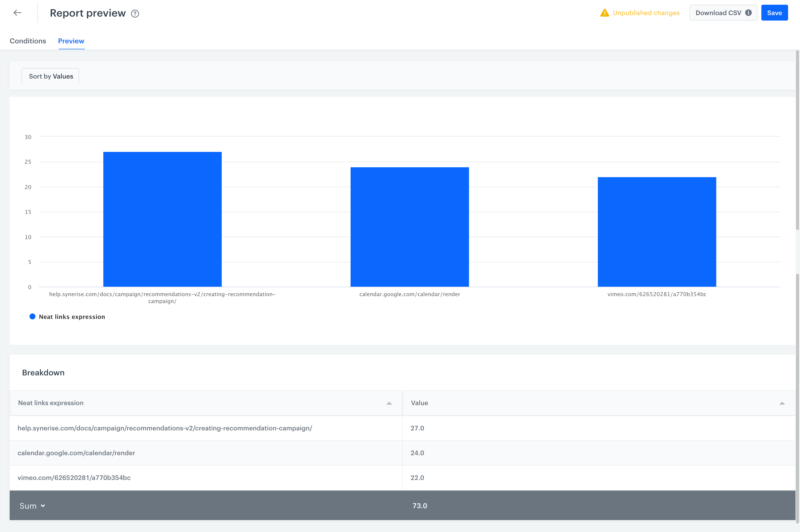The image size is (800, 532).
Task: Click the Unpublished changes warning triangle
Action: click(x=605, y=13)
